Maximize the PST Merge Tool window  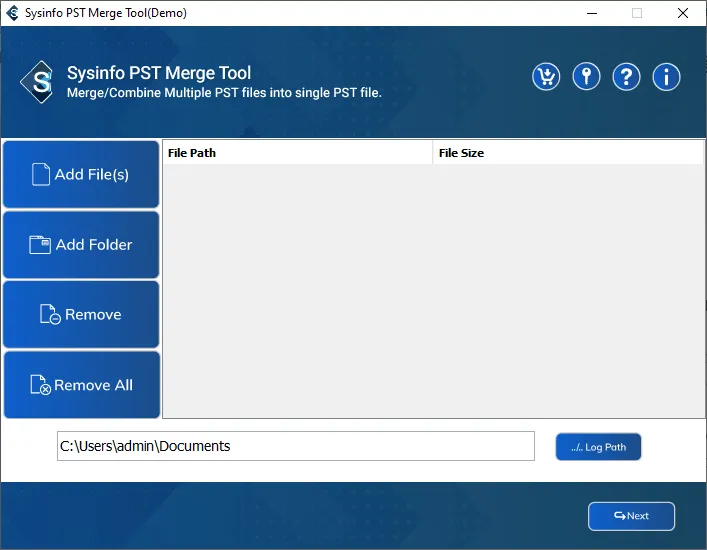click(x=637, y=13)
